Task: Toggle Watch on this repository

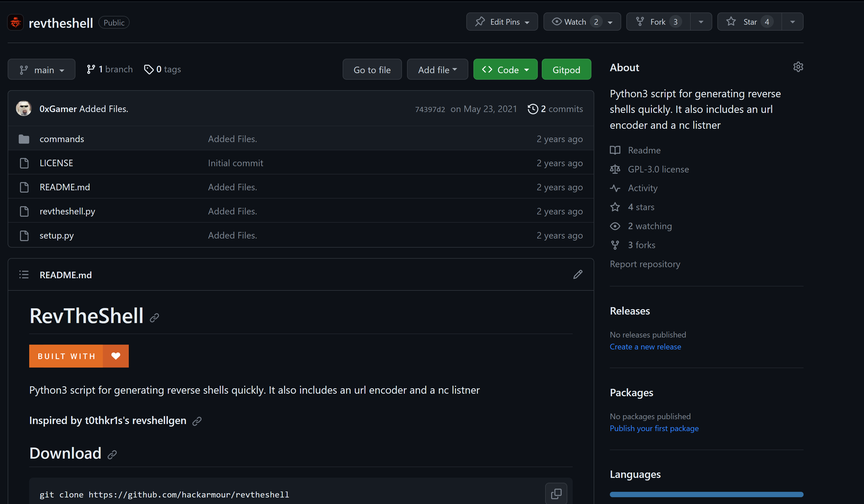Action: point(576,22)
